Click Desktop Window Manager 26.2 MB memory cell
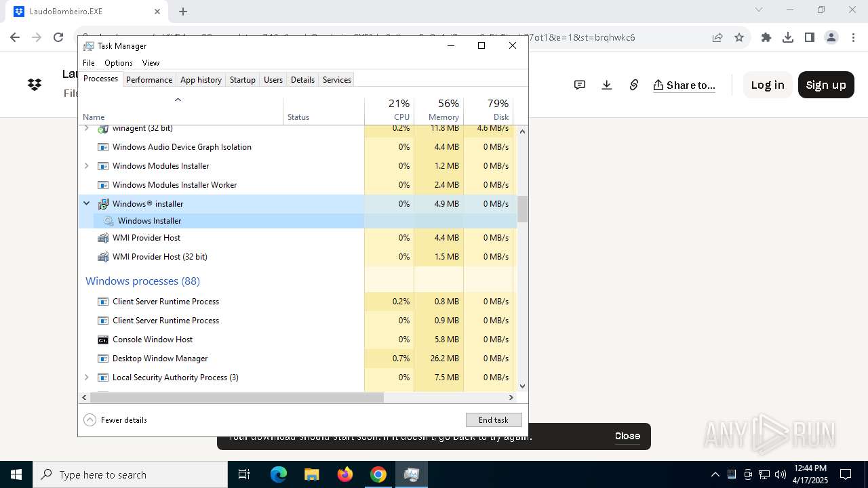 [439, 359]
